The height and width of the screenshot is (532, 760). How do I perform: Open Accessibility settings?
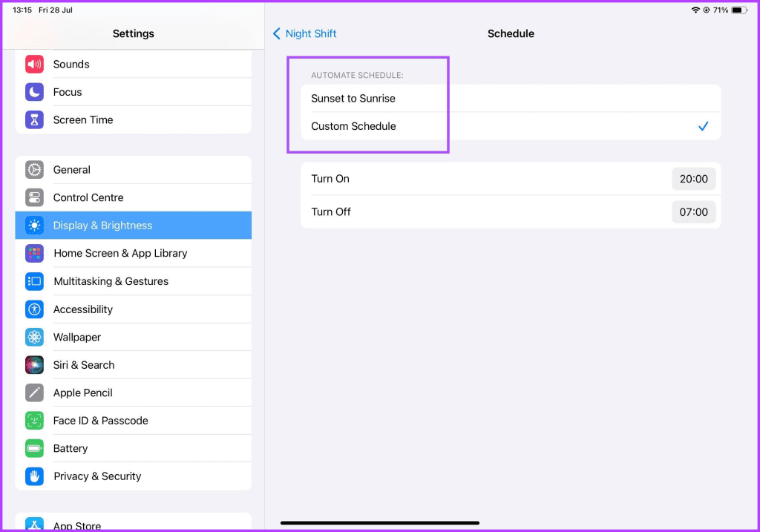click(134, 309)
